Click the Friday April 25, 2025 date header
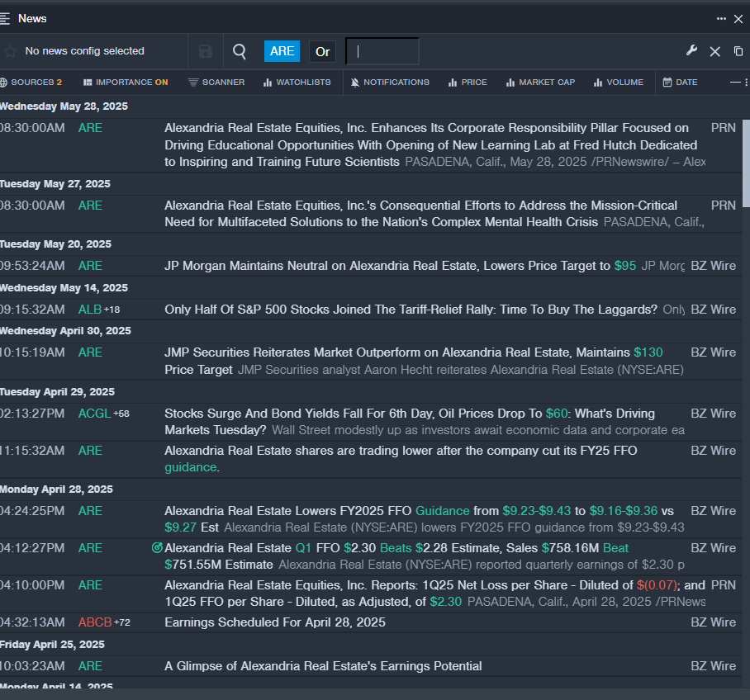The image size is (750, 700). click(x=52, y=645)
